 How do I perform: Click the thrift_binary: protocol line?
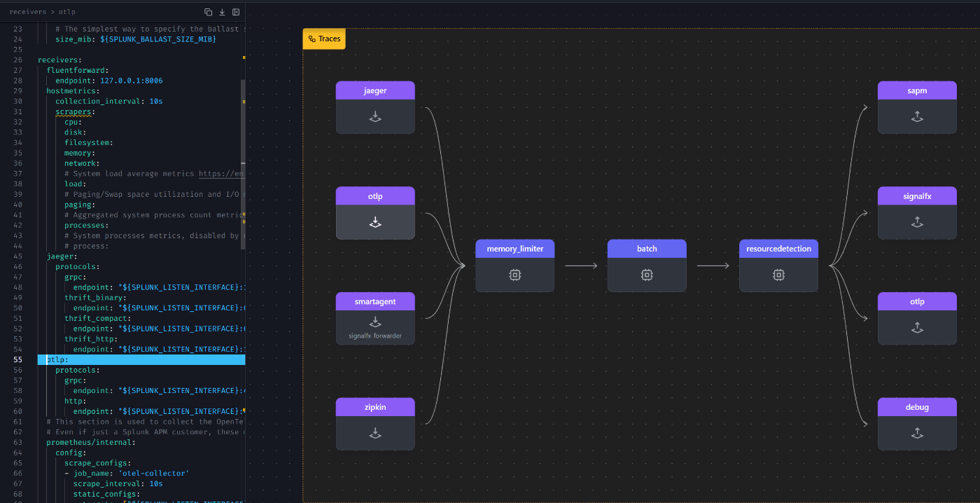point(95,298)
